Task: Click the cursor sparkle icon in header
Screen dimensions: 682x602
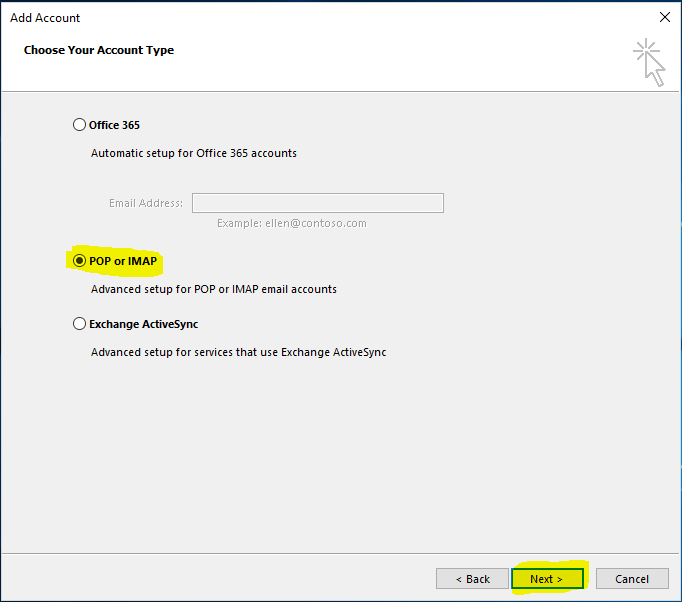Action: [x=649, y=62]
